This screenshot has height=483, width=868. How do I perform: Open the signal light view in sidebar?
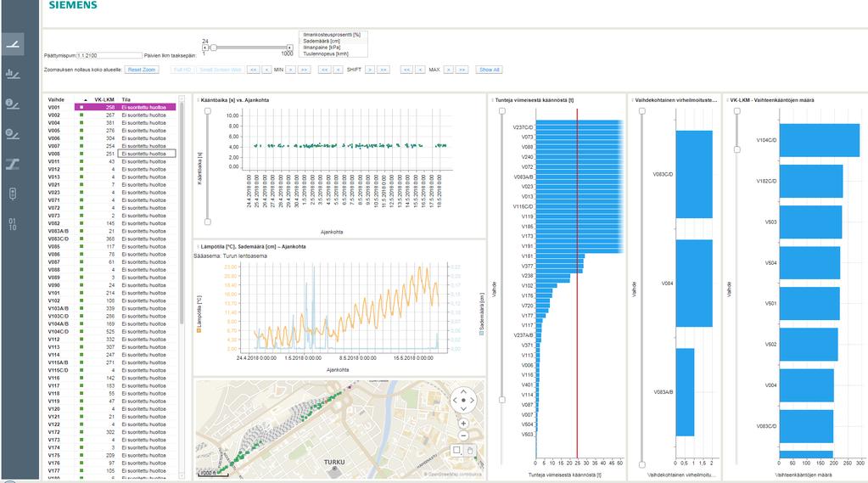tap(14, 194)
